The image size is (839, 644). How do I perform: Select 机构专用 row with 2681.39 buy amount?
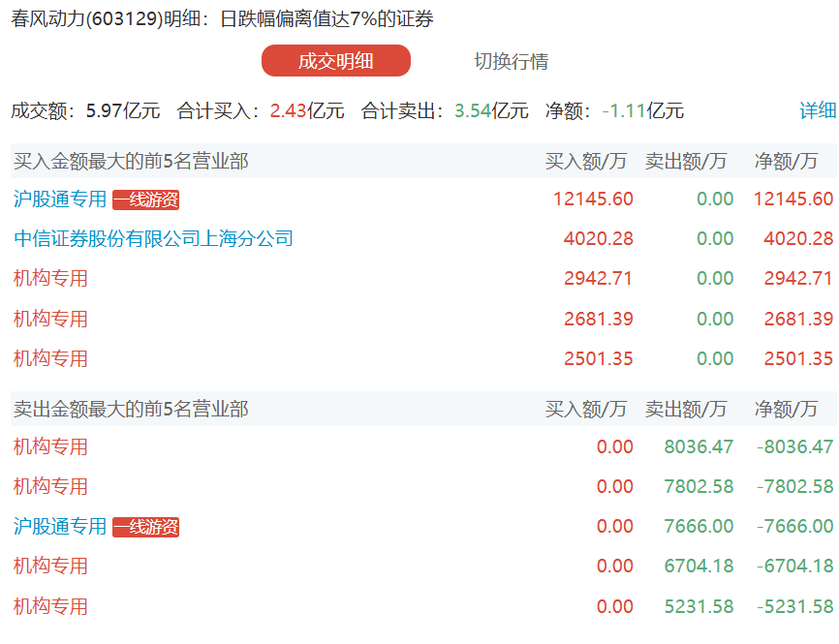tap(423, 319)
